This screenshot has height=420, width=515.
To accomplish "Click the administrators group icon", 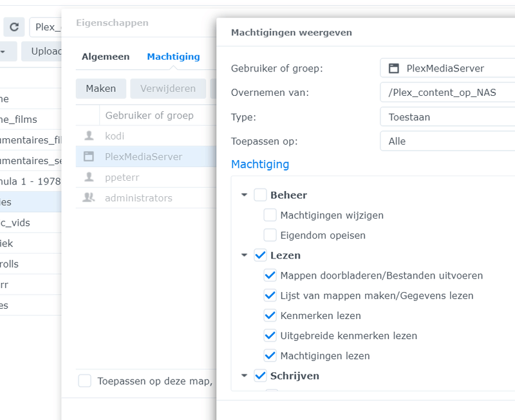I will [x=89, y=197].
